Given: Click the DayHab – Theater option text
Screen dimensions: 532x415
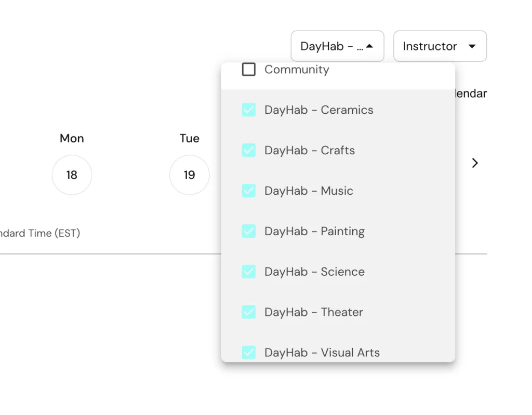Looking at the screenshot, I should 314,312.
